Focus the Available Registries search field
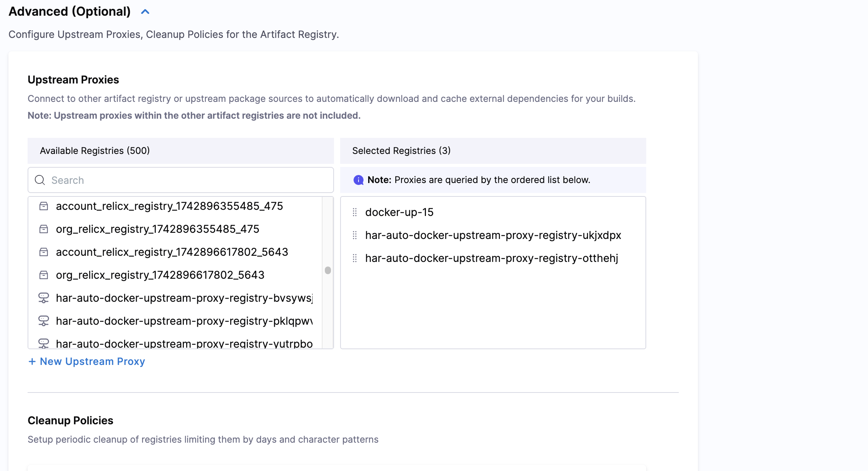This screenshot has width=868, height=471. click(188, 180)
